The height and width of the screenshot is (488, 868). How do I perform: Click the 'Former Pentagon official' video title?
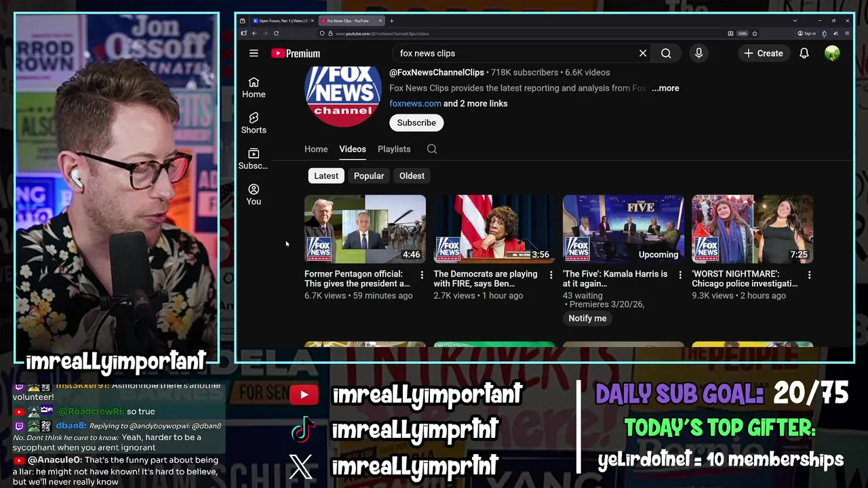point(357,279)
